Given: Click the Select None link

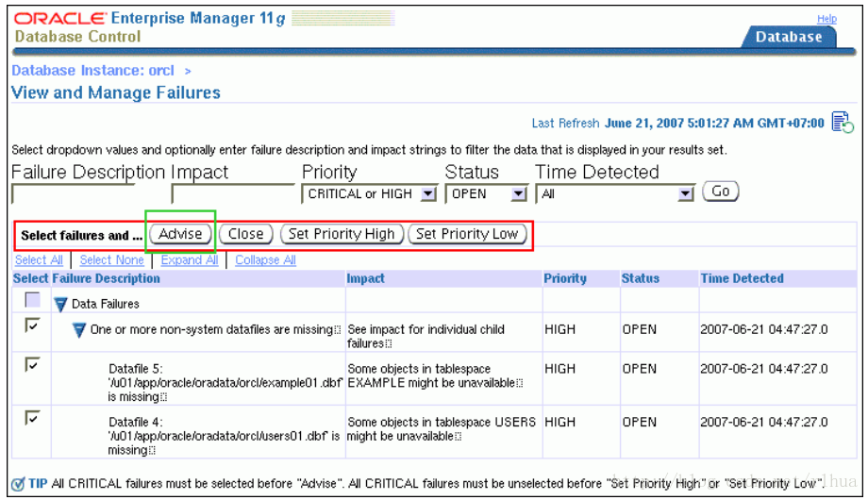Looking at the screenshot, I should click(112, 259).
